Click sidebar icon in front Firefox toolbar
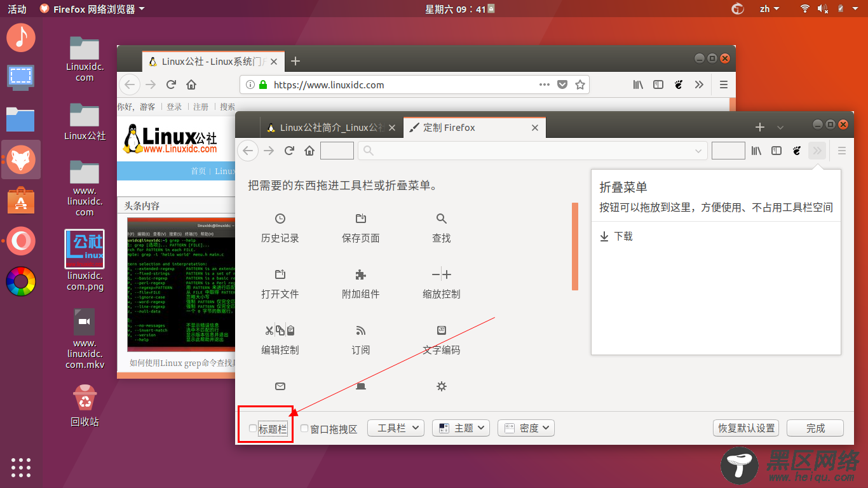This screenshot has height=488, width=868. point(776,151)
